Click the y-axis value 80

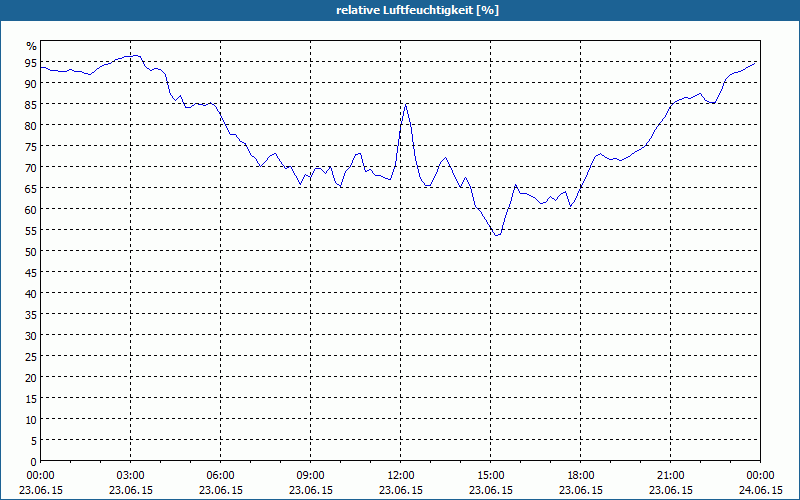31,126
